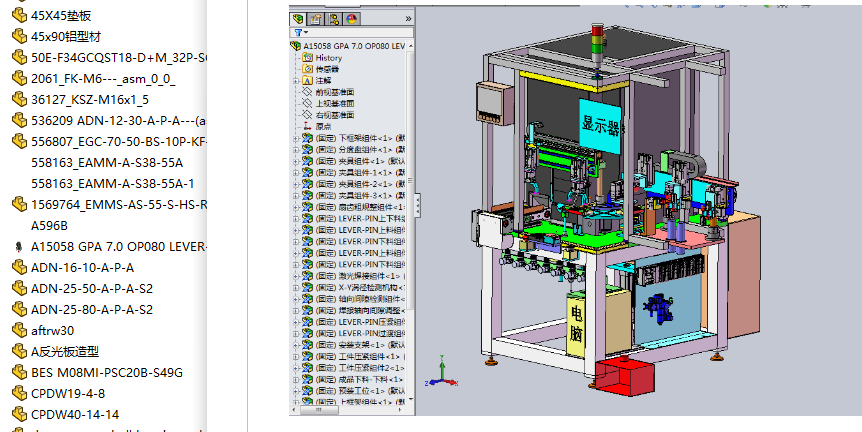Click the red box in the 3D model
This screenshot has width=862, height=432.
[x=624, y=378]
